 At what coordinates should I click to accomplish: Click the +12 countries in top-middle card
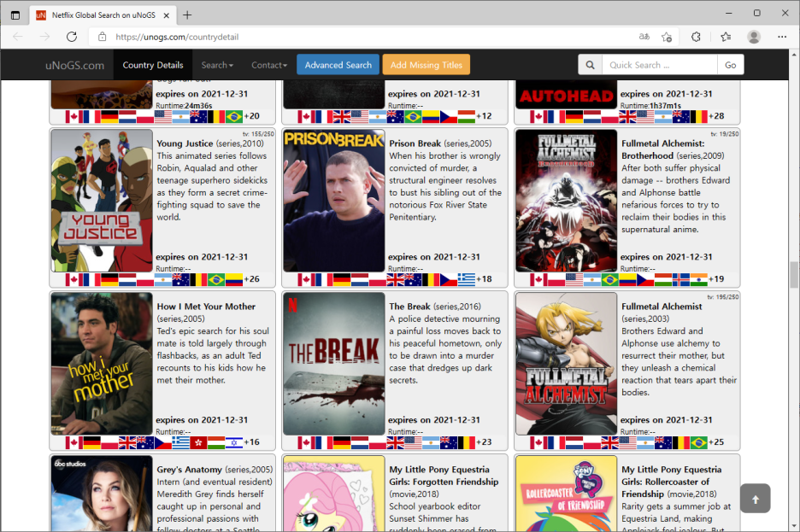point(484,116)
